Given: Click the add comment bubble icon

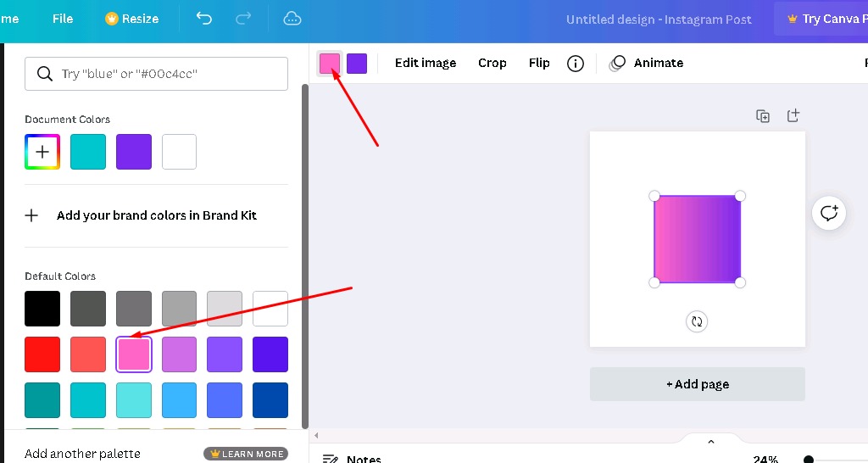Looking at the screenshot, I should (x=829, y=213).
